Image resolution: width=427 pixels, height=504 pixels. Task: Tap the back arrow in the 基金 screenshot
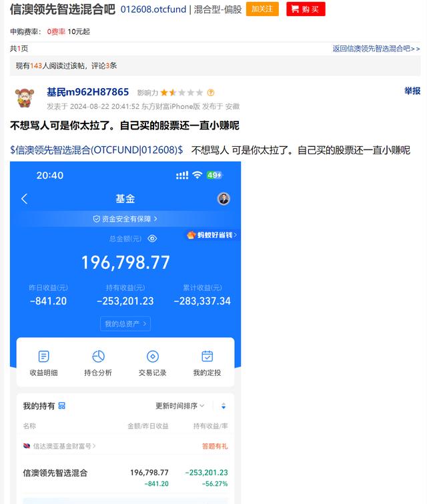point(25,199)
